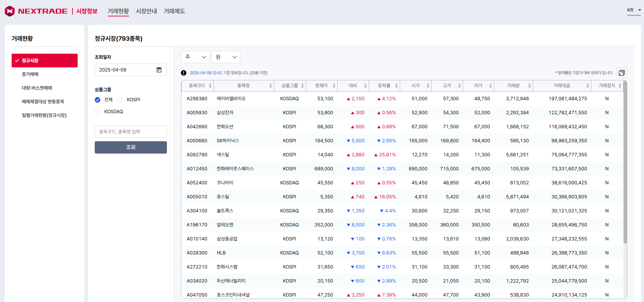Sort by 종목명 column arrows
This screenshot has width=644, height=302.
(271, 86)
